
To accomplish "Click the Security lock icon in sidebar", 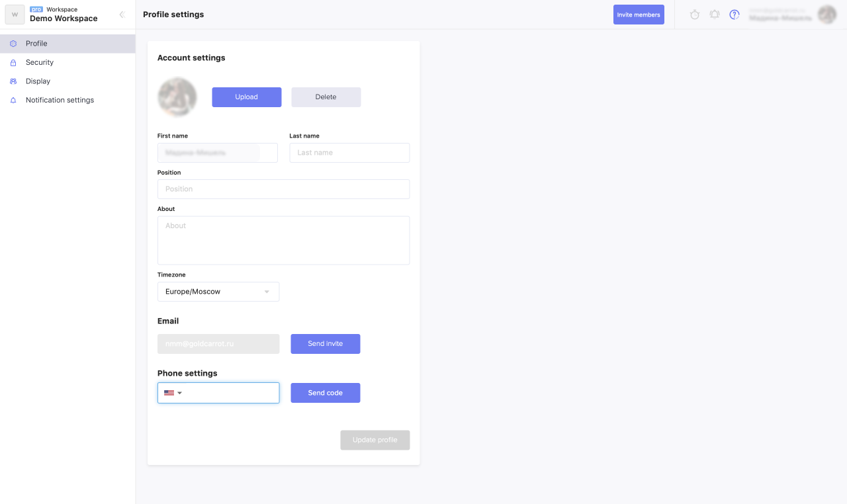I will pos(13,63).
